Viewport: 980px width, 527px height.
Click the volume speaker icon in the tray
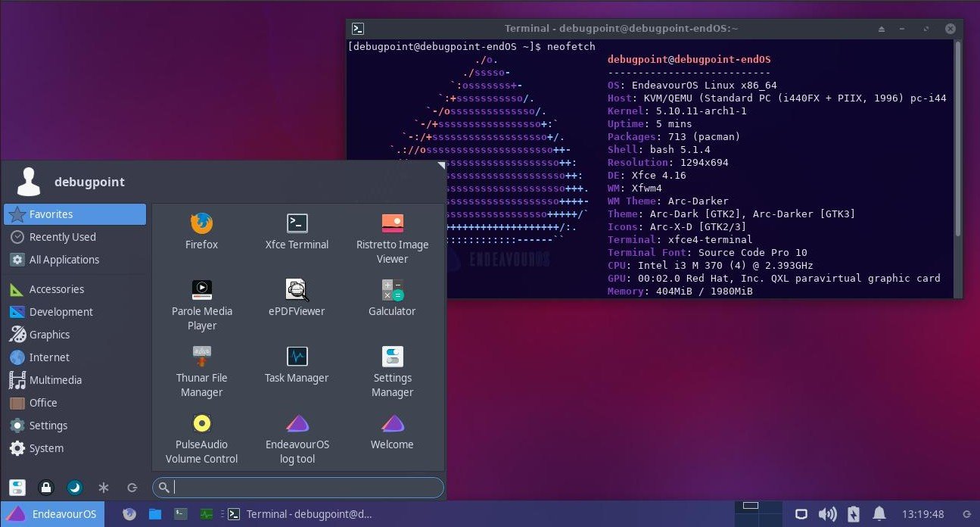point(827,514)
